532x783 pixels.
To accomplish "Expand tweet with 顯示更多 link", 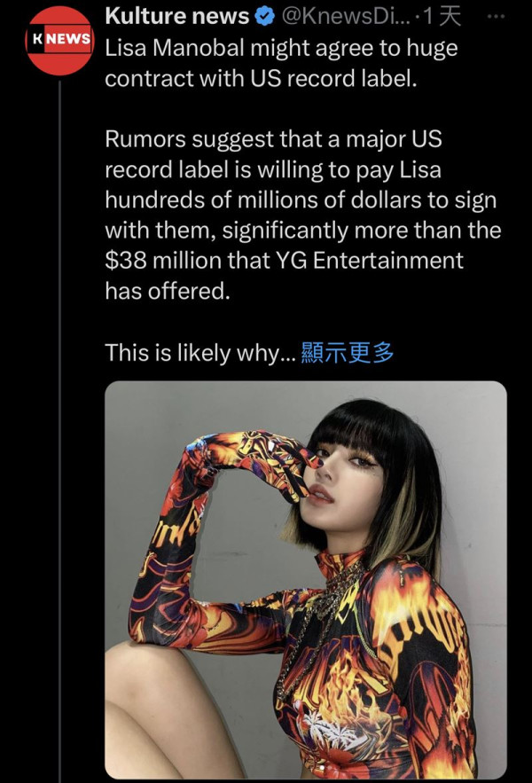I will 348,353.
